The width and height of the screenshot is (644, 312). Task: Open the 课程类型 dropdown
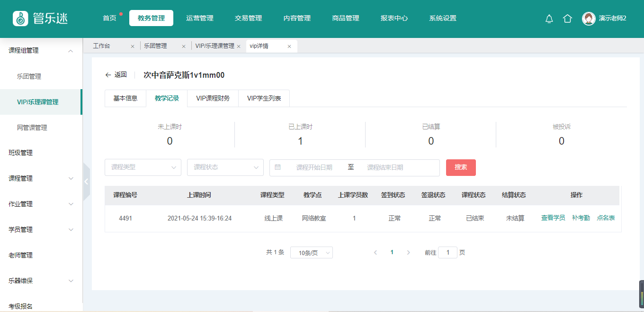pyautogui.click(x=143, y=167)
